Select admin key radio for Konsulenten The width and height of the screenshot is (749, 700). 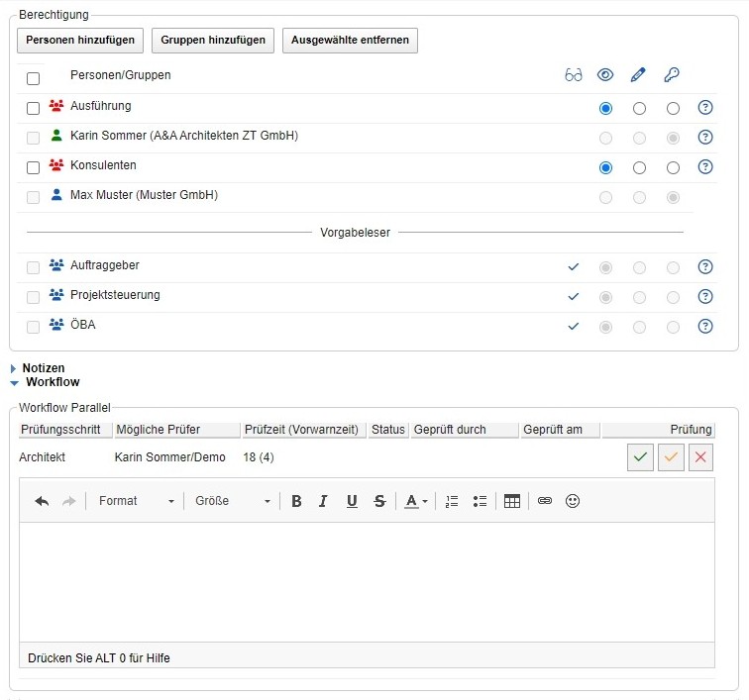673,167
